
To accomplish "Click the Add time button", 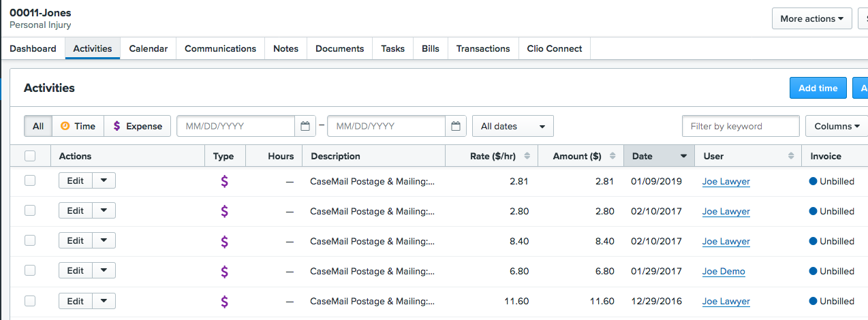I will 818,88.
